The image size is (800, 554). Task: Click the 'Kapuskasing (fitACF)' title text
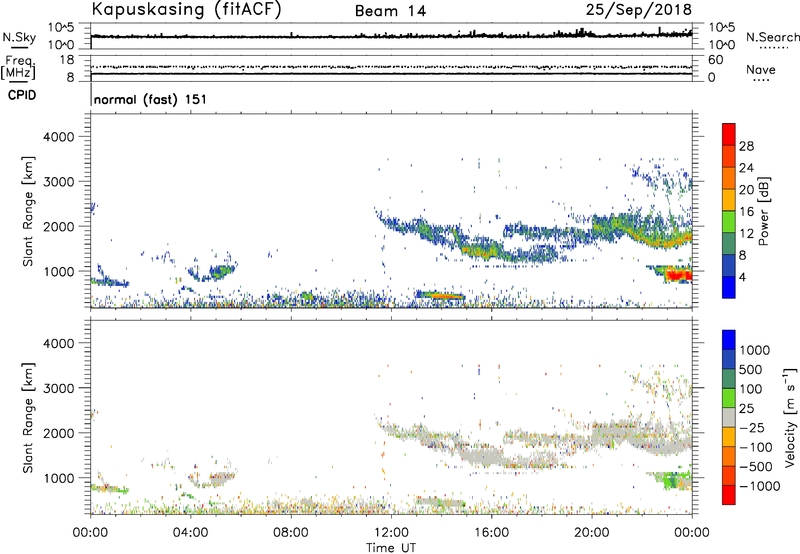(x=186, y=9)
